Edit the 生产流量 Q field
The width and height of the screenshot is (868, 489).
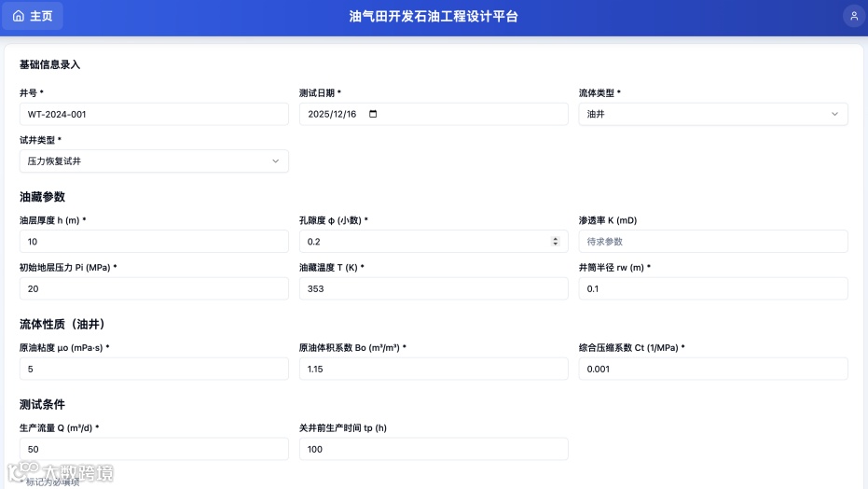pyautogui.click(x=154, y=449)
